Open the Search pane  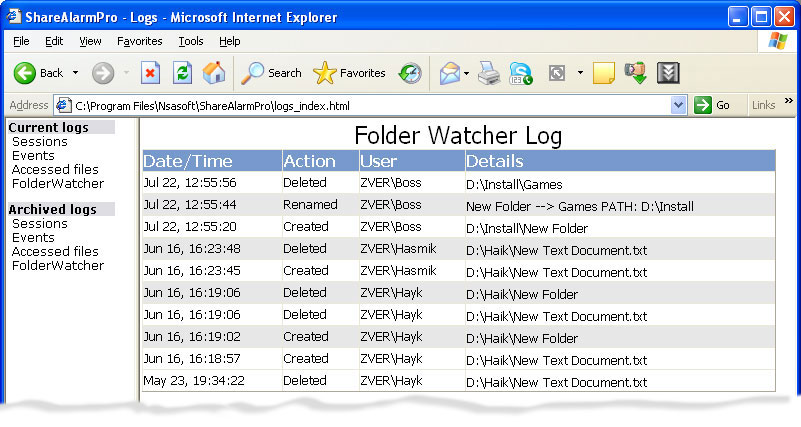click(x=272, y=73)
